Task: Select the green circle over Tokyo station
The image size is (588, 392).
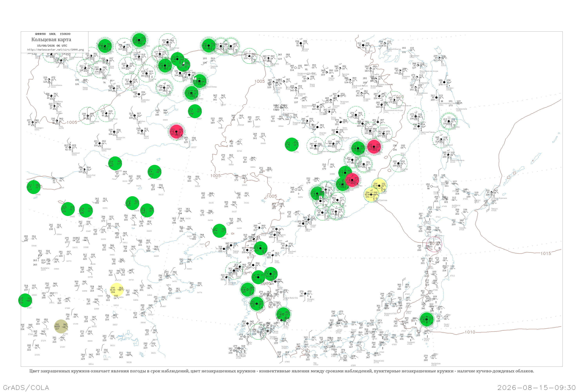Action: click(426, 319)
